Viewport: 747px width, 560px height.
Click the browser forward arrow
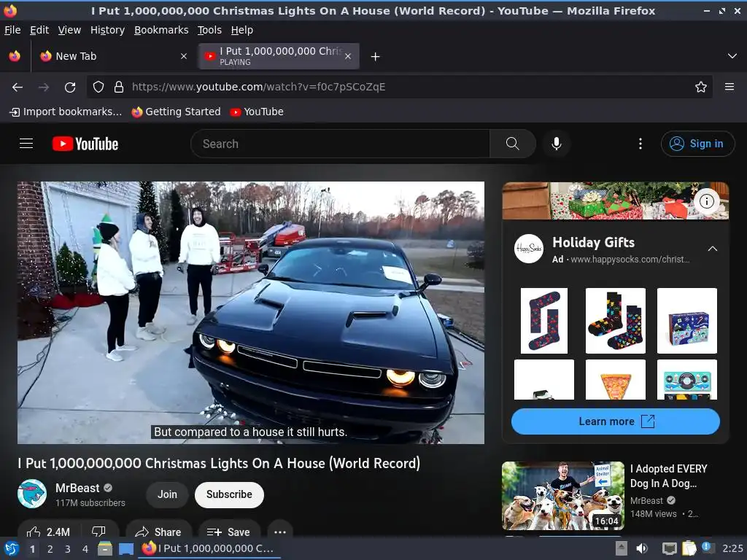(44, 87)
